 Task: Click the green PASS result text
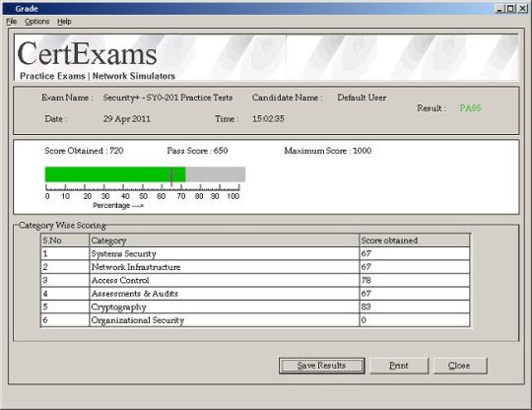tap(470, 108)
